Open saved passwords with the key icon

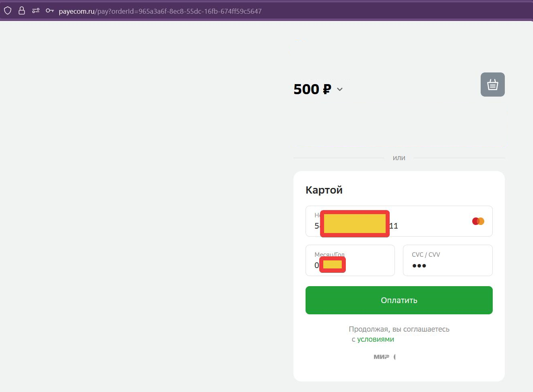(50, 11)
